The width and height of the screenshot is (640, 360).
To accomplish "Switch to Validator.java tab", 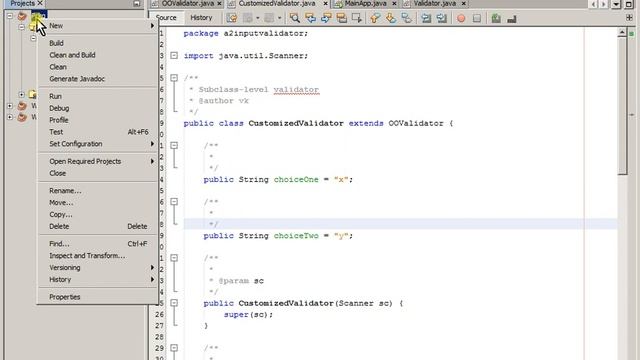I will [435, 3].
